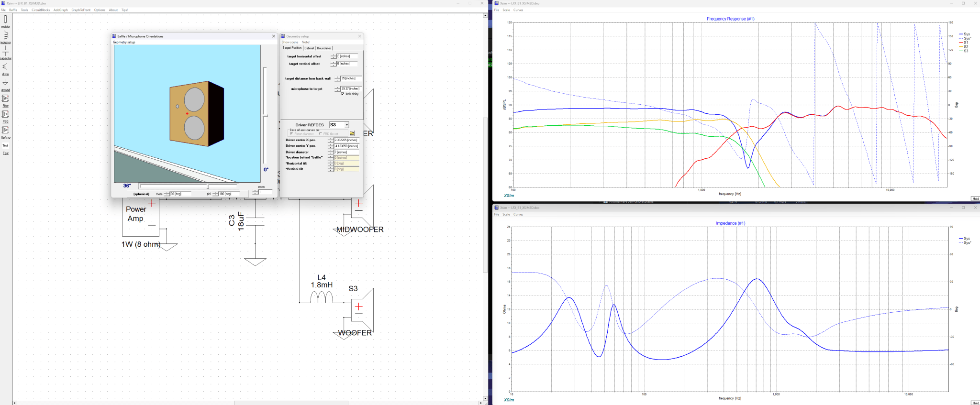Open the CircuitBlocks menu
The width and height of the screenshot is (980, 405).
click(41, 10)
